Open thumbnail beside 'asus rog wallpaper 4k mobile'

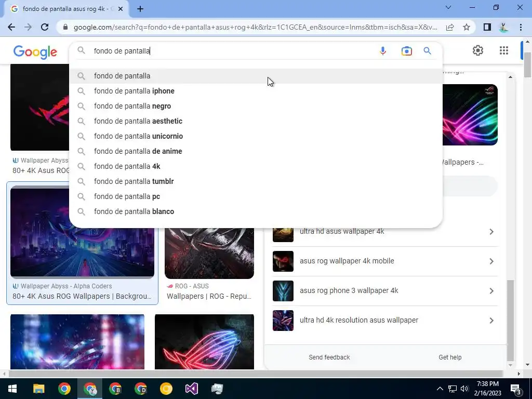coord(283,261)
